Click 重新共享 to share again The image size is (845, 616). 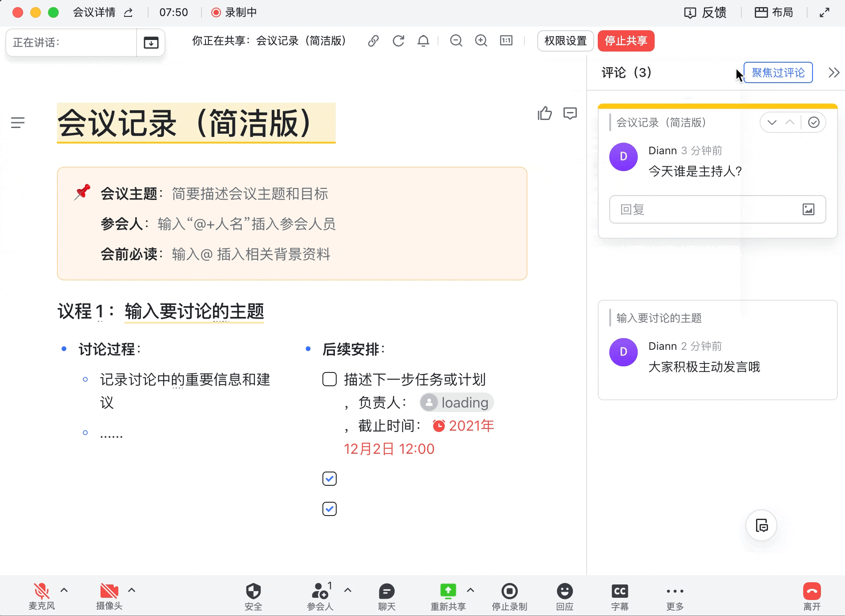click(x=448, y=596)
